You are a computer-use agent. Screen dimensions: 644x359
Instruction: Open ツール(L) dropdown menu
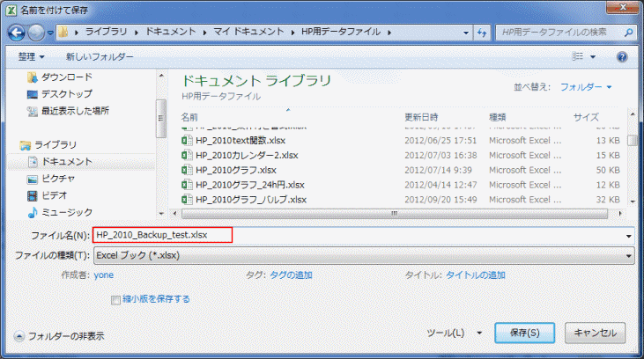click(454, 333)
